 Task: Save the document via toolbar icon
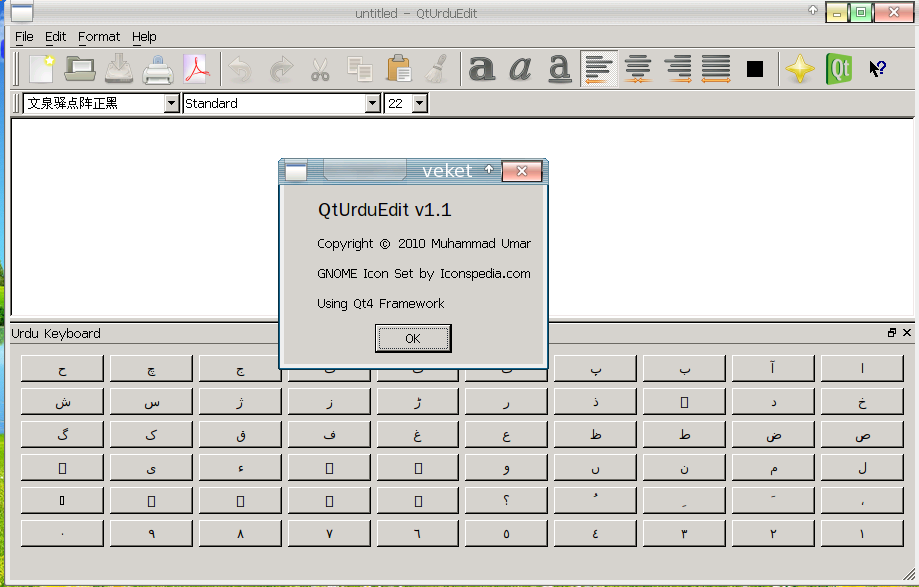pyautogui.click(x=118, y=69)
